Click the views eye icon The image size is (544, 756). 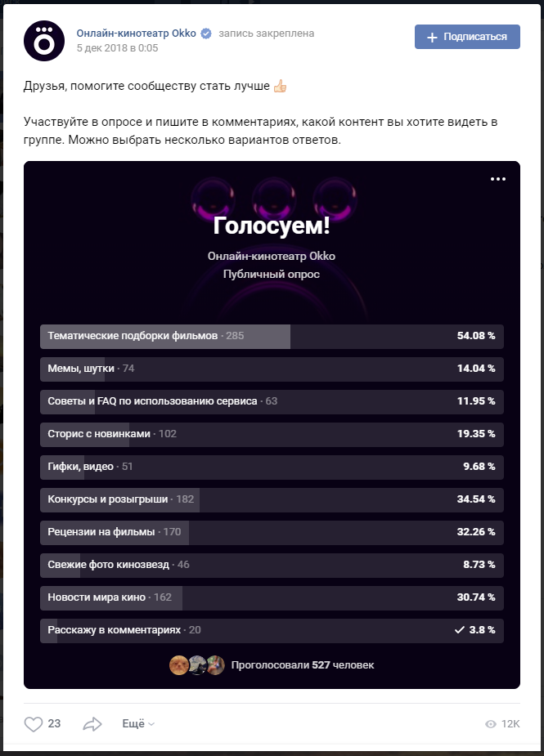pyautogui.click(x=491, y=724)
